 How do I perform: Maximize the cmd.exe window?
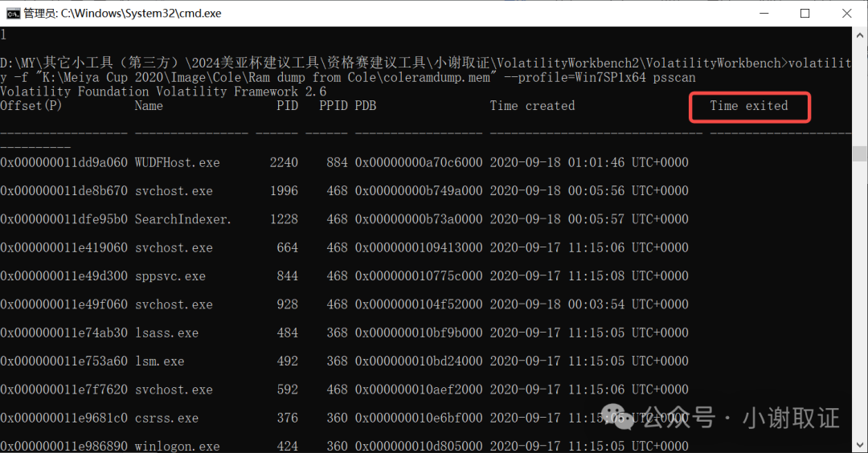pos(805,14)
